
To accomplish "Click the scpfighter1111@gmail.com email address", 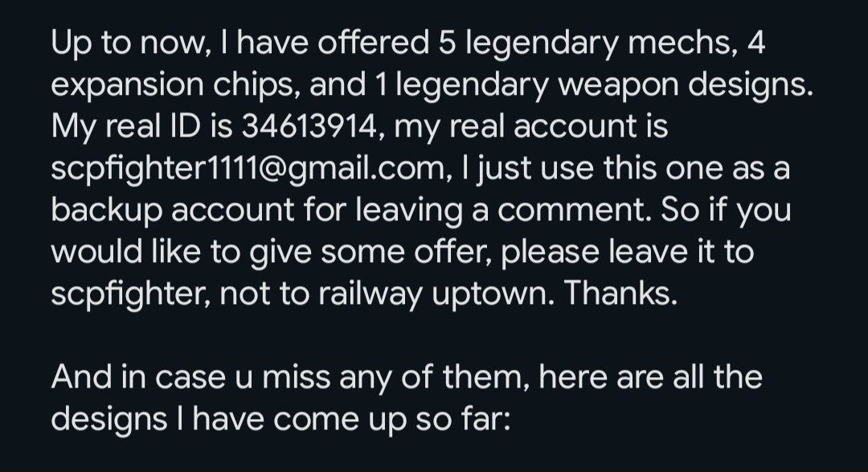I will pyautogui.click(x=248, y=168).
